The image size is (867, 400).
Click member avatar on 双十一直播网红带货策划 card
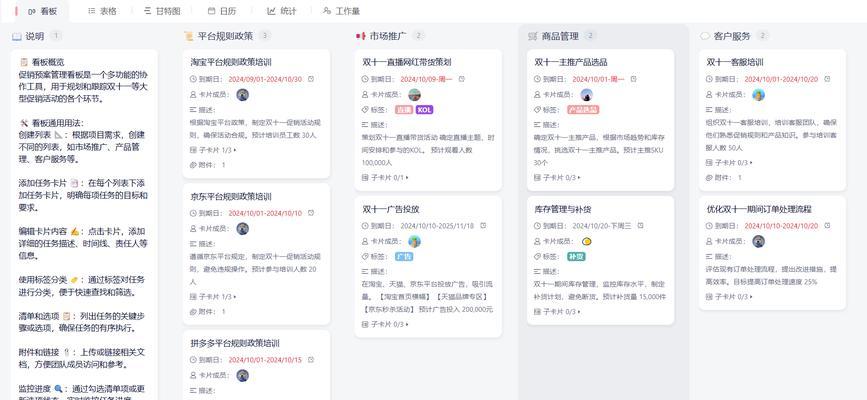click(414, 95)
